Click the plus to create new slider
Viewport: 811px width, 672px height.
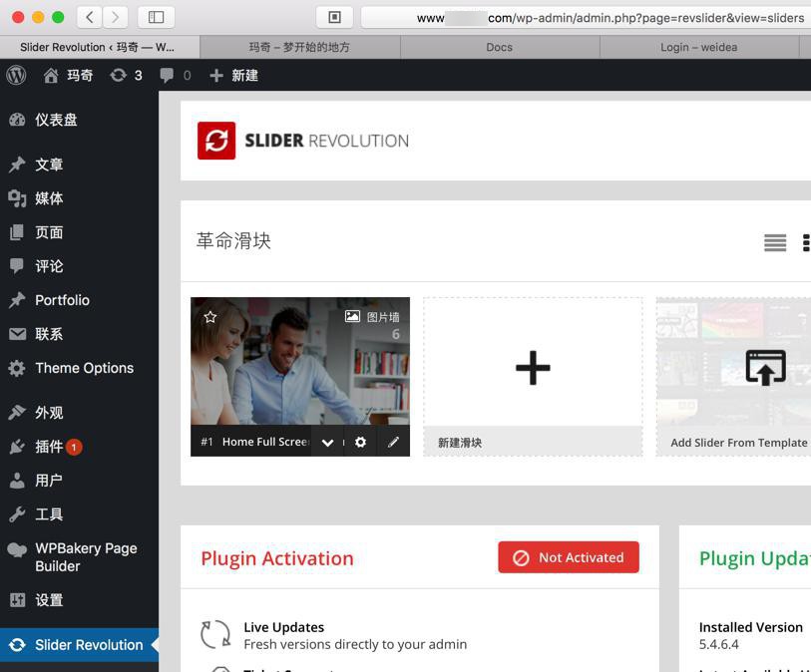533,368
